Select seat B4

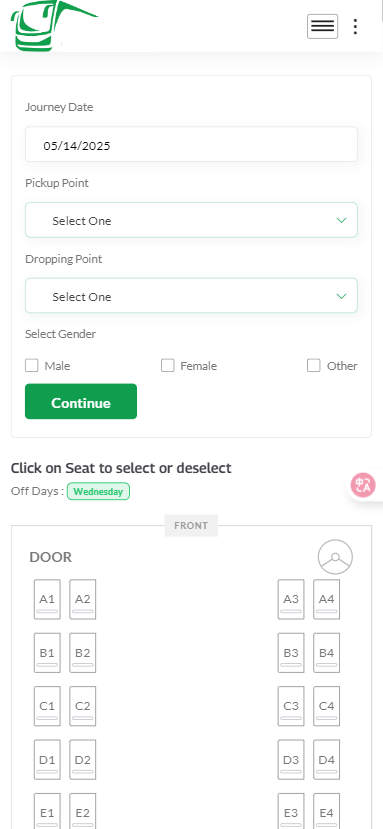point(326,652)
